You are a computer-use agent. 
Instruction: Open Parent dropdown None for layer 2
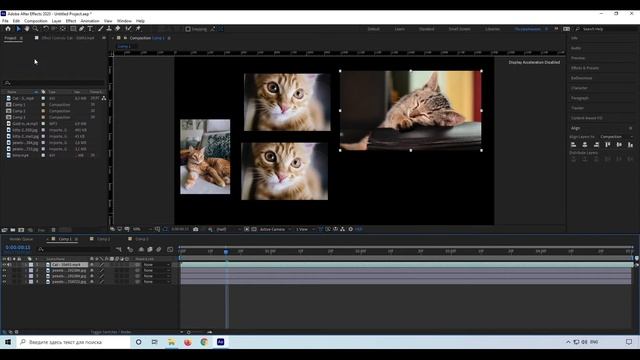[x=156, y=270]
